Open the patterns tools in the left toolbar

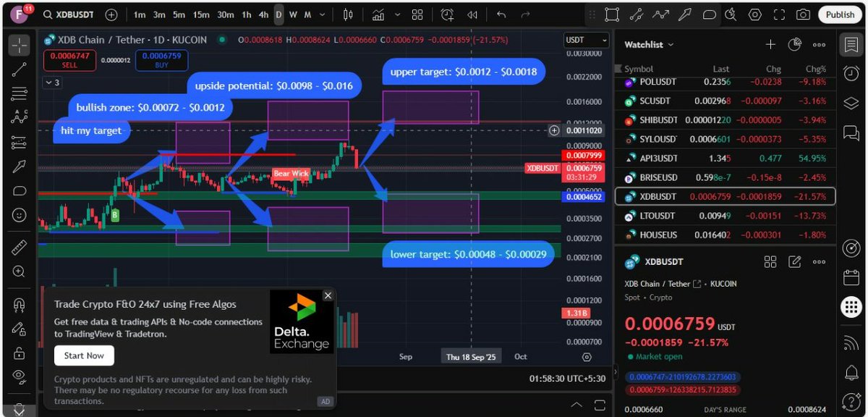pos(20,117)
